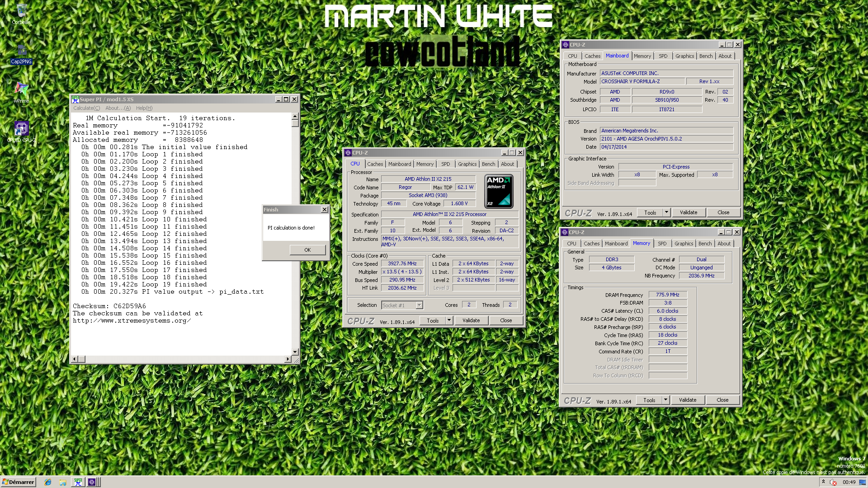Open the Help(H) menu in Super PI
This screenshot has height=488, width=868.
(x=144, y=108)
